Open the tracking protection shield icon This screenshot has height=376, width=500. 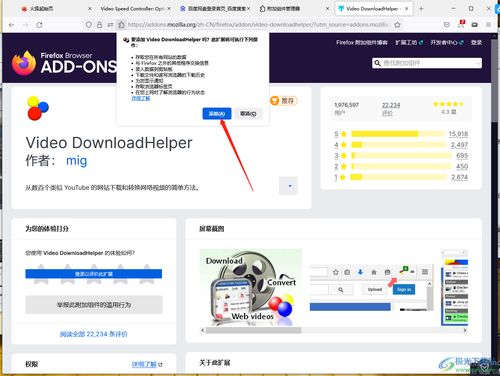88,25
